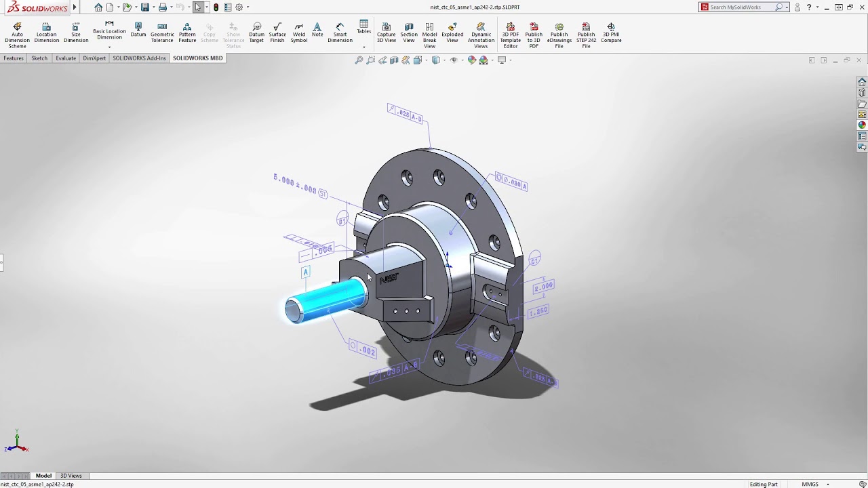Switch to Features tab
The height and width of the screenshot is (488, 868).
[14, 58]
